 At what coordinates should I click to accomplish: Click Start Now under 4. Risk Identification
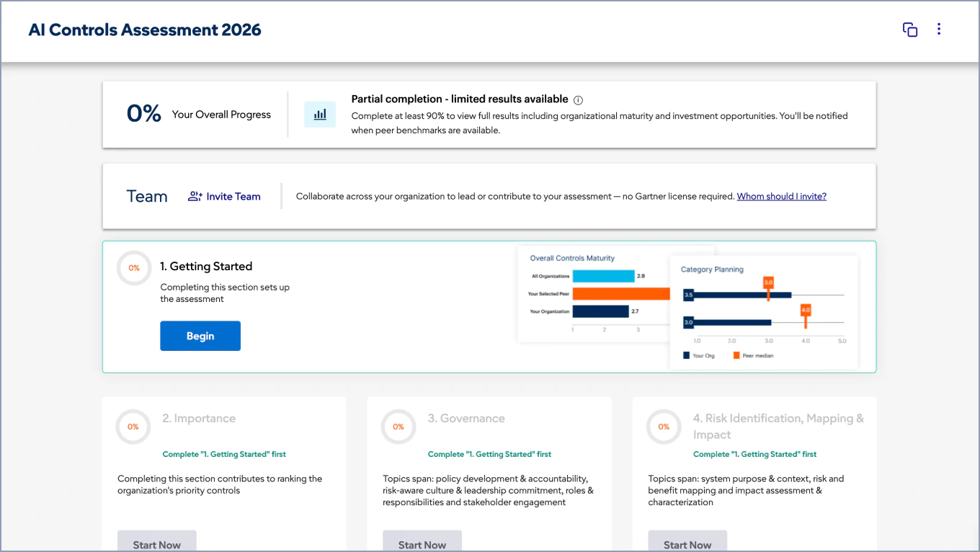pyautogui.click(x=687, y=542)
